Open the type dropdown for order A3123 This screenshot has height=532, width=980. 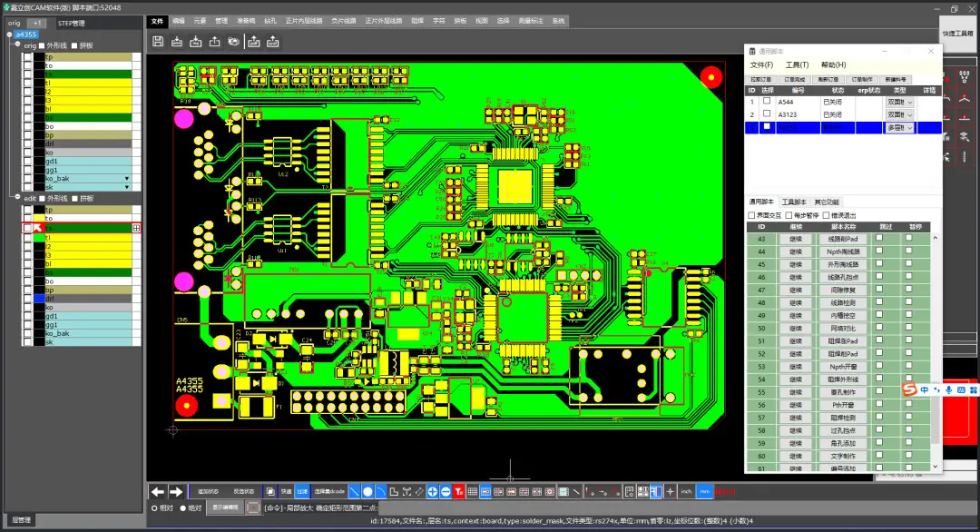(x=899, y=114)
